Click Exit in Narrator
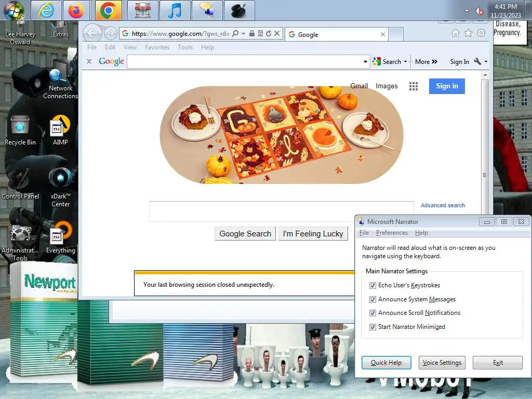Image resolution: width=532 pixels, height=399 pixels. pyautogui.click(x=497, y=362)
